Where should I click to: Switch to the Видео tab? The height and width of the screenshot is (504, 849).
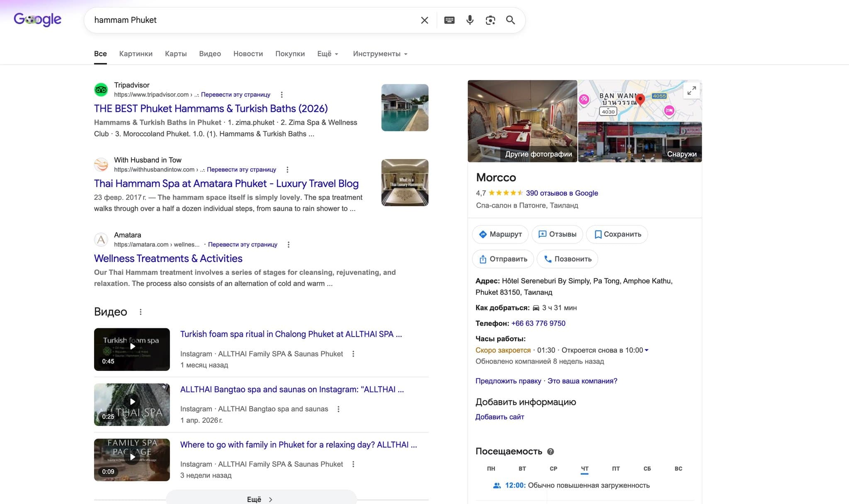pyautogui.click(x=210, y=54)
